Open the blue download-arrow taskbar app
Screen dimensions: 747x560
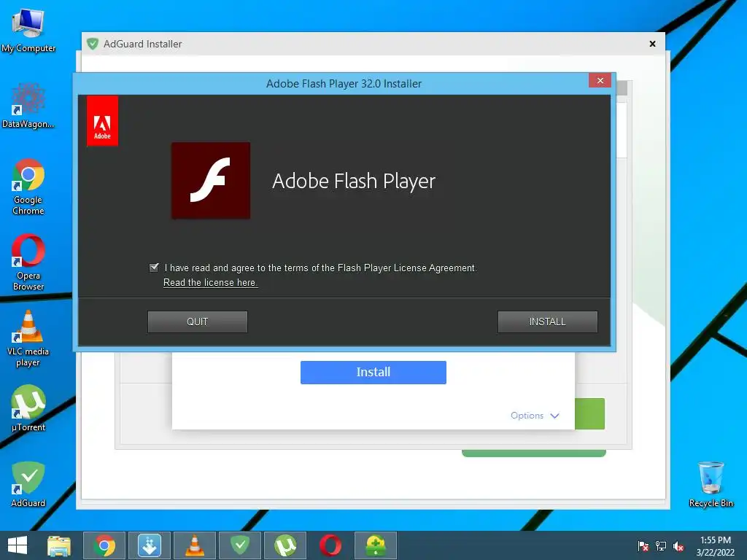click(150, 545)
